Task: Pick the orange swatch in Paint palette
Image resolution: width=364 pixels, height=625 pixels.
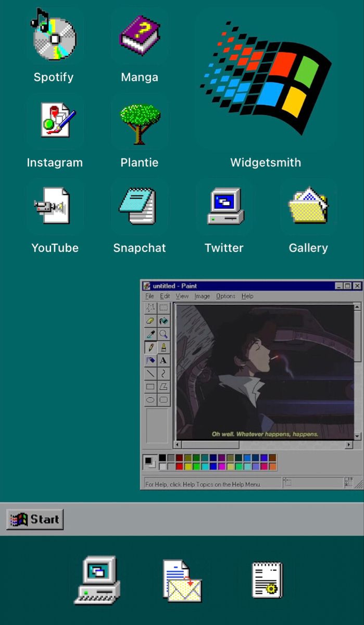Action: pos(272,466)
